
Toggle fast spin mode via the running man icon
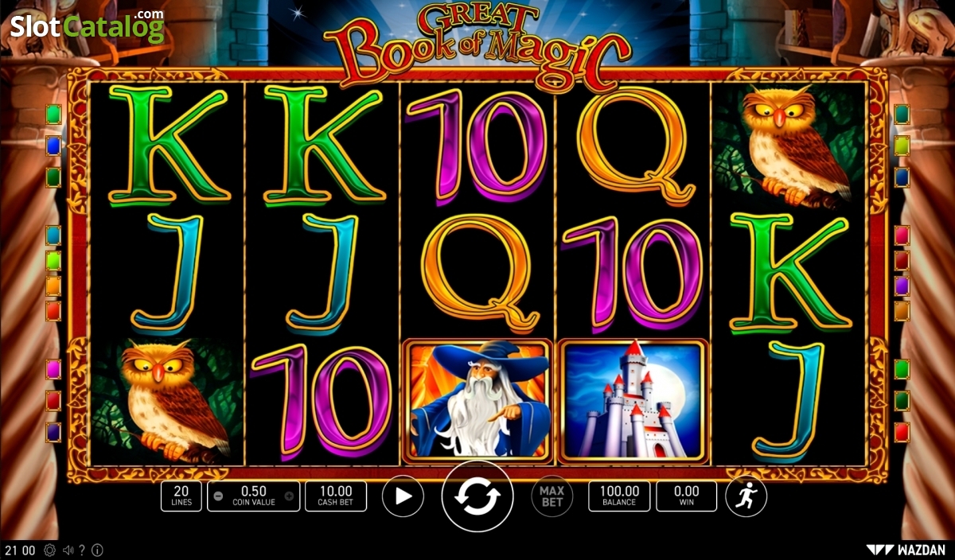click(x=746, y=496)
